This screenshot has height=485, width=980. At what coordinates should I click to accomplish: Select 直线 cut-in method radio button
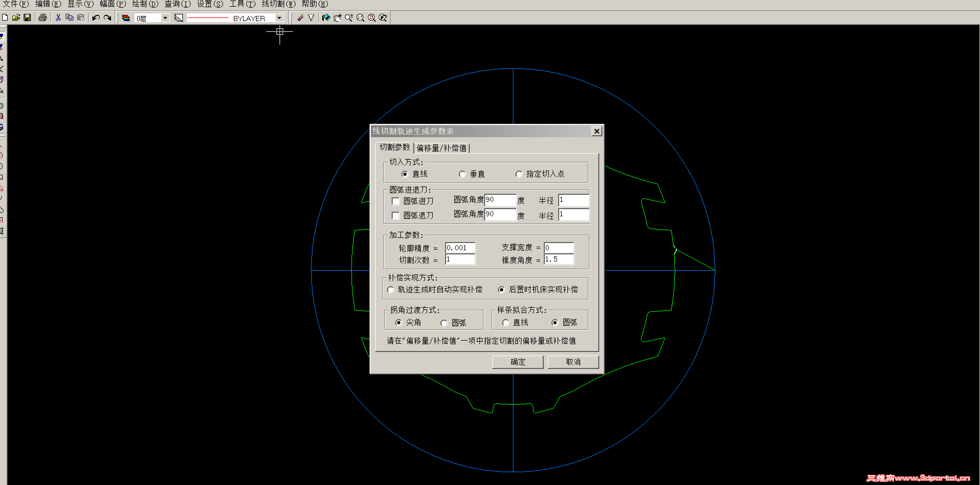pos(405,174)
